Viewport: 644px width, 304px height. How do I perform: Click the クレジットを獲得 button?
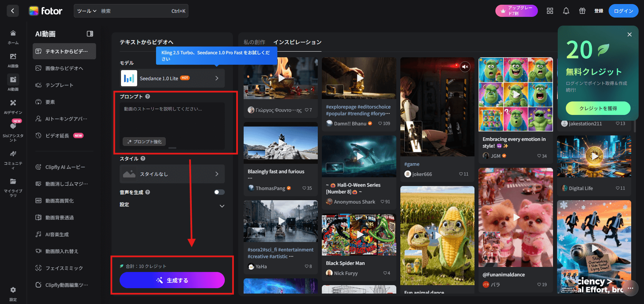tap(598, 109)
